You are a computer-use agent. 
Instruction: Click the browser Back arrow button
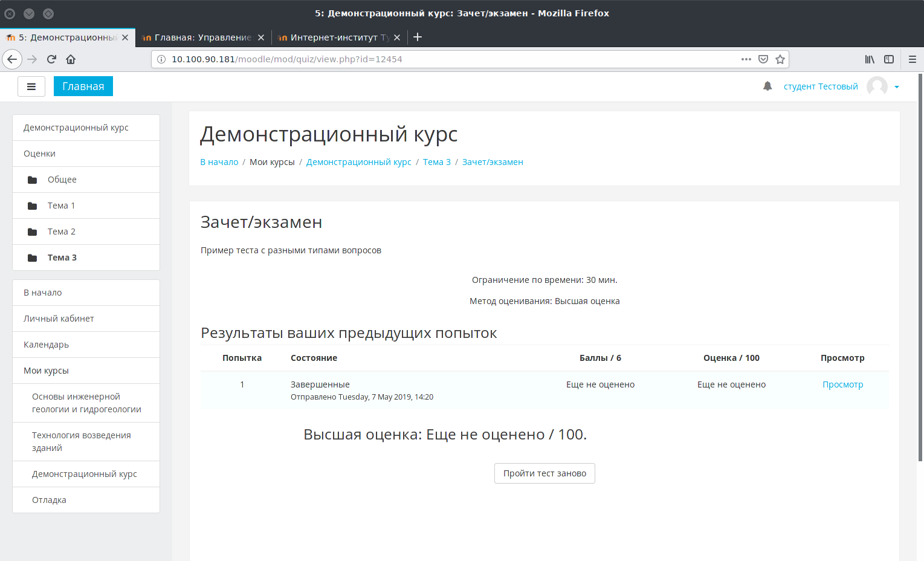(12, 59)
